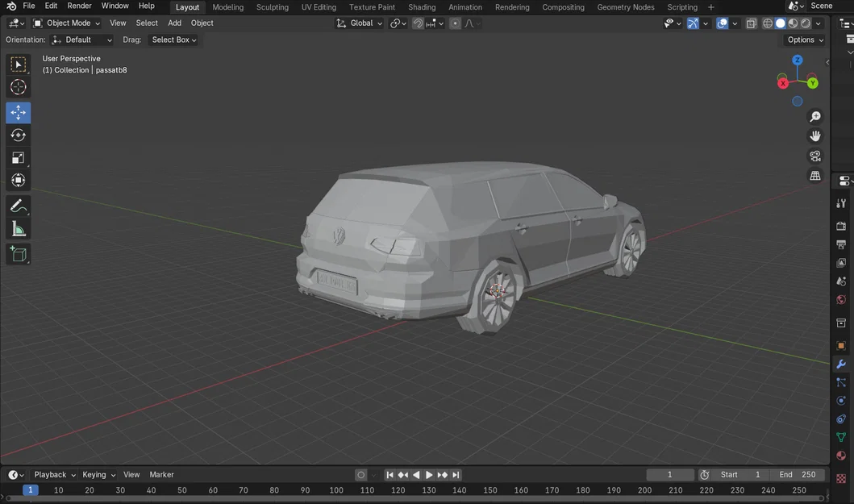The width and height of the screenshot is (854, 504).
Task: Select the Annotate tool
Action: 18,206
